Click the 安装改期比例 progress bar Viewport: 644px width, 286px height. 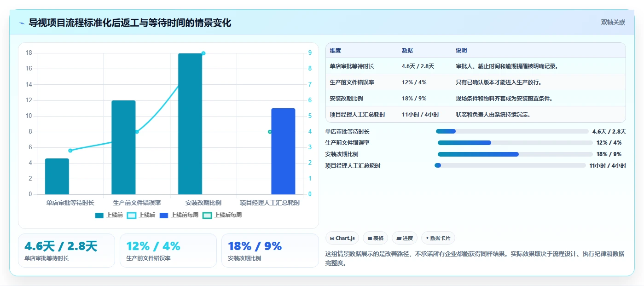[515, 154]
